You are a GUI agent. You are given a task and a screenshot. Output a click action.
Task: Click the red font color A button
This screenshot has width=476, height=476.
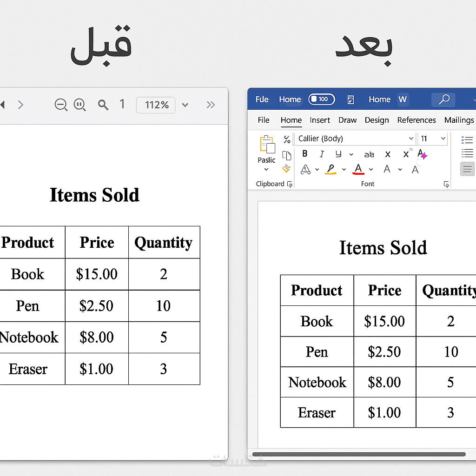358,169
